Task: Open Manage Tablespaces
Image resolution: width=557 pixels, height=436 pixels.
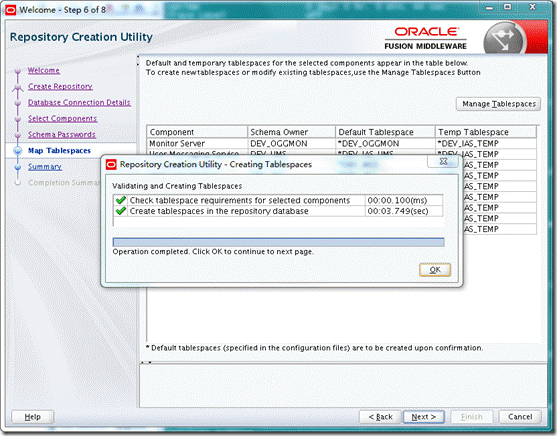Action: click(x=498, y=104)
